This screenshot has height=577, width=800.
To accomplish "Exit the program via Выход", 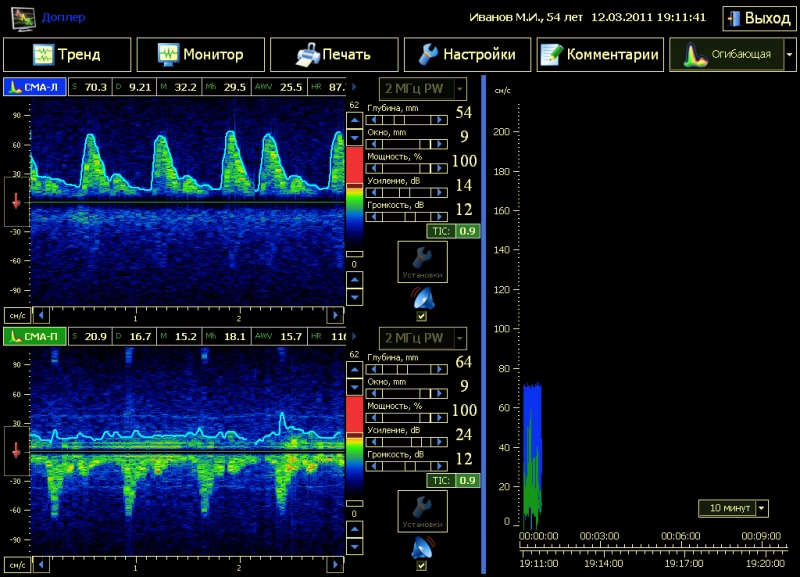I will (x=758, y=18).
